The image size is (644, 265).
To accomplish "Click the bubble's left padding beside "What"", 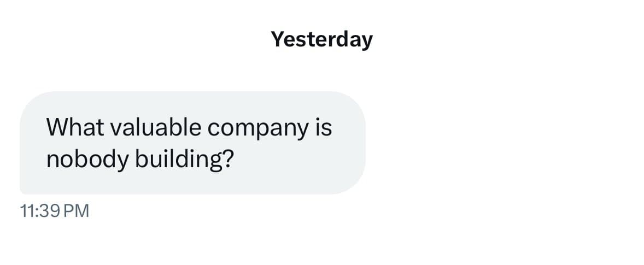I will (33, 128).
